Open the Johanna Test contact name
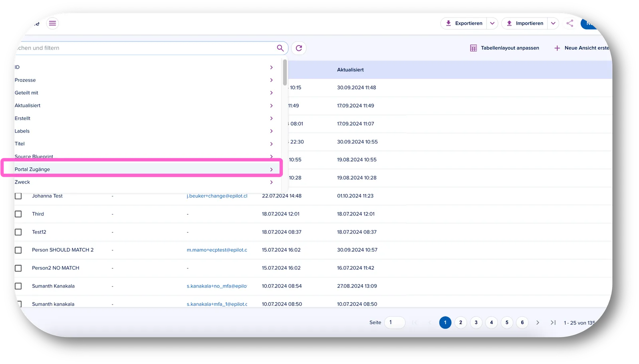 [x=47, y=196]
